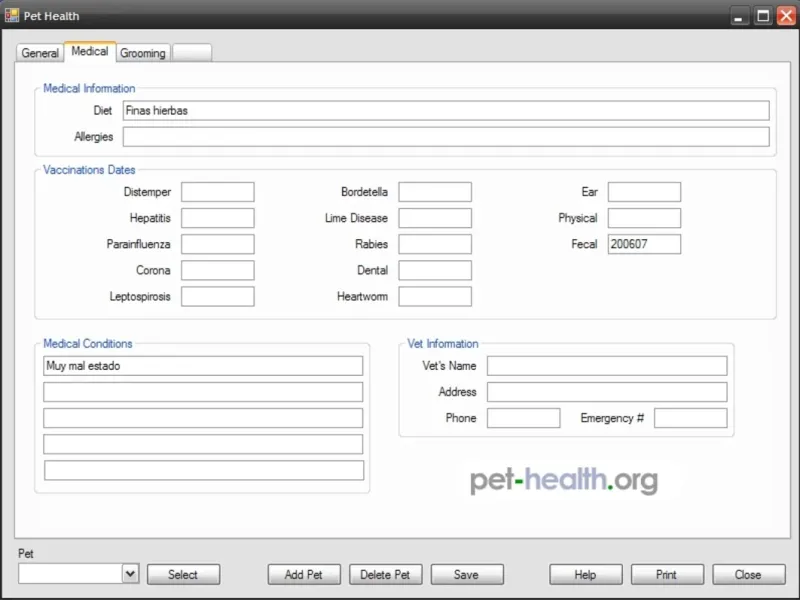
Task: Click the pet-health.org logo
Action: [x=564, y=480]
